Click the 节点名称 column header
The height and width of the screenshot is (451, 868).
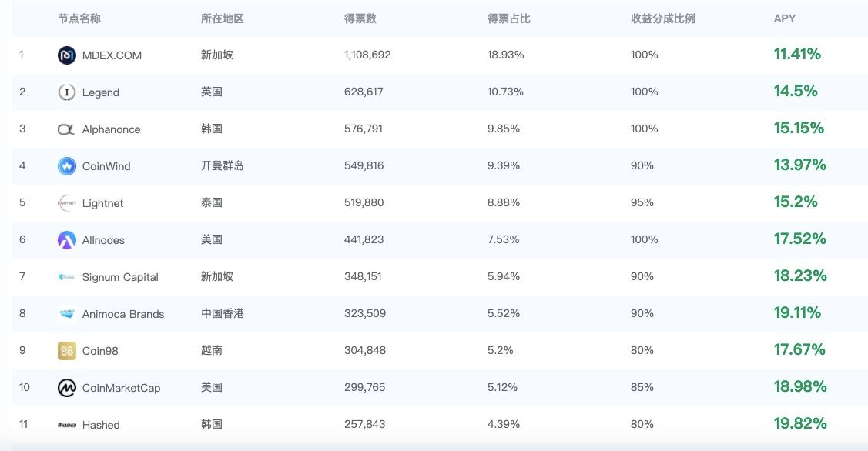tap(79, 18)
